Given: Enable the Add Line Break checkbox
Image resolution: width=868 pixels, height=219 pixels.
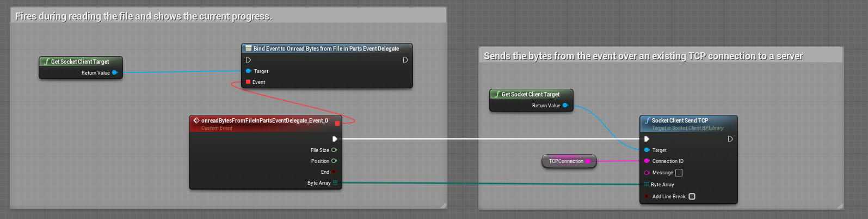Looking at the screenshot, I should click(692, 197).
